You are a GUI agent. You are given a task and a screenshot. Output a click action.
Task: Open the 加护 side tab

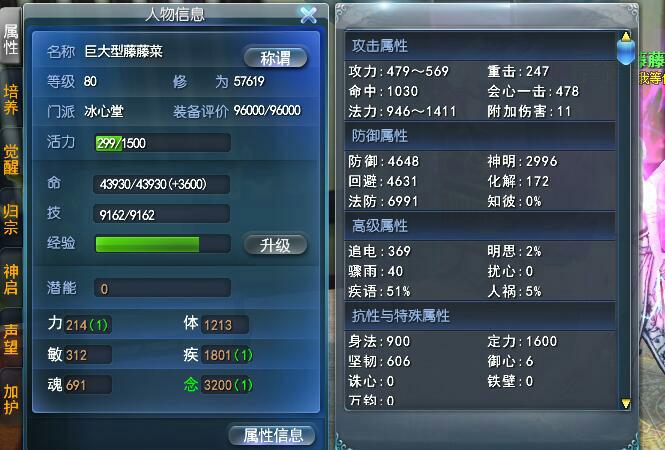(11, 399)
